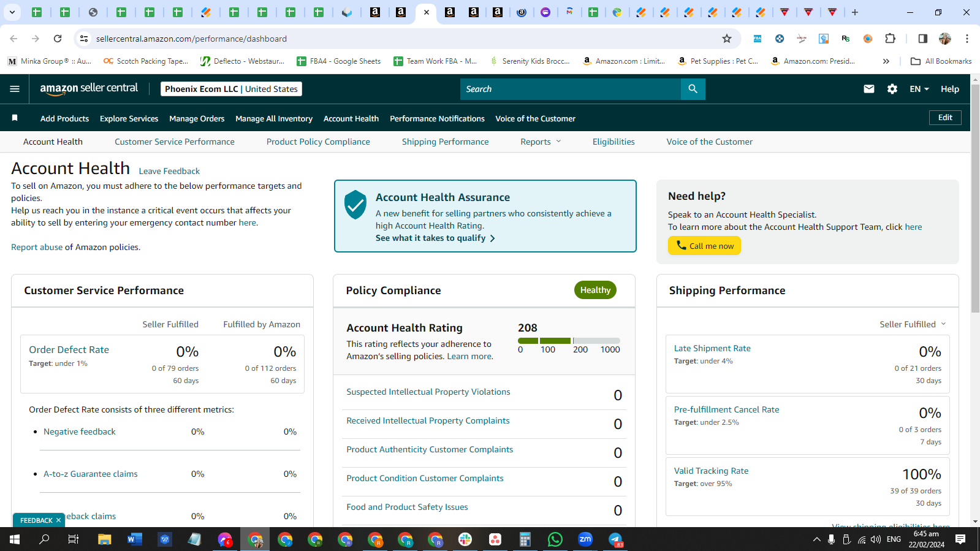Open the Phoenix Ecom LLC account switcher

coord(231,89)
